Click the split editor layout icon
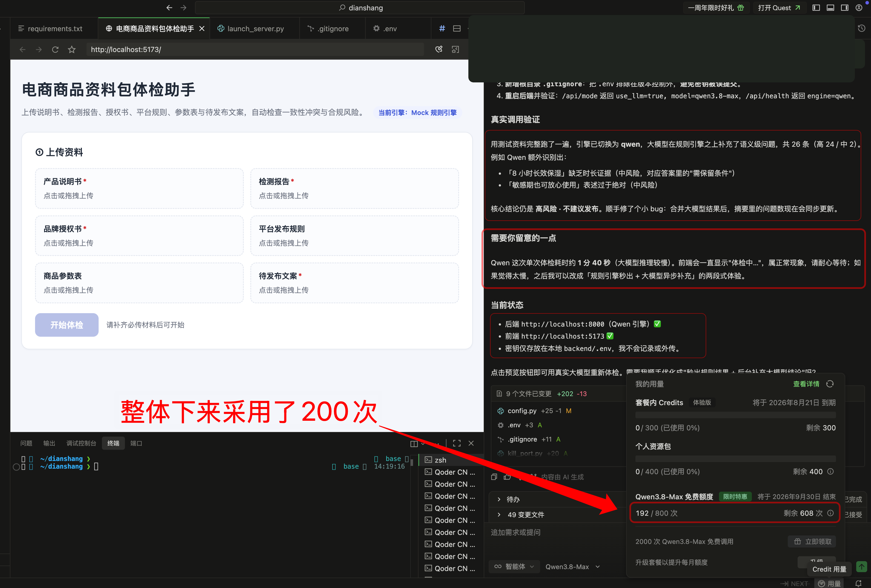 point(457,28)
